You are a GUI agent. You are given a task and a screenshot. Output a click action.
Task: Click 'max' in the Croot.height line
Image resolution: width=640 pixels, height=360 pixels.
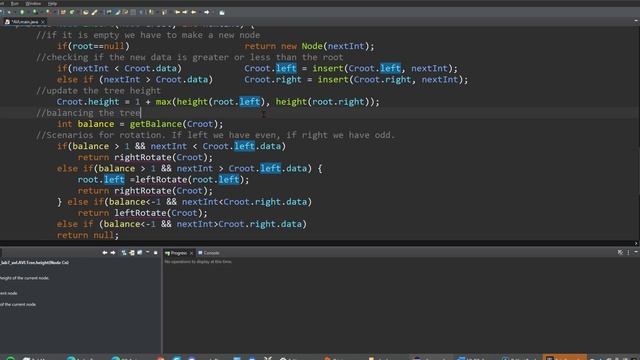tap(163, 102)
